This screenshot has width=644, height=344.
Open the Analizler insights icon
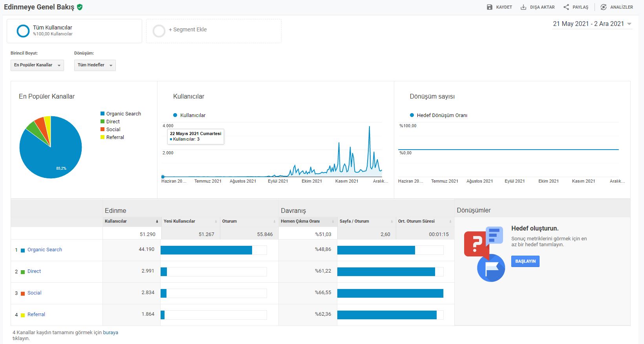[604, 7]
